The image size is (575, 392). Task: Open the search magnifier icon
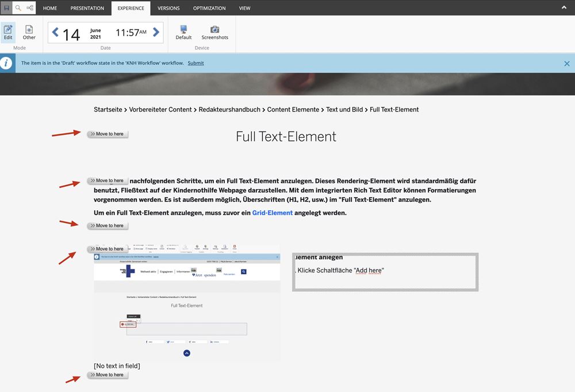point(18,8)
